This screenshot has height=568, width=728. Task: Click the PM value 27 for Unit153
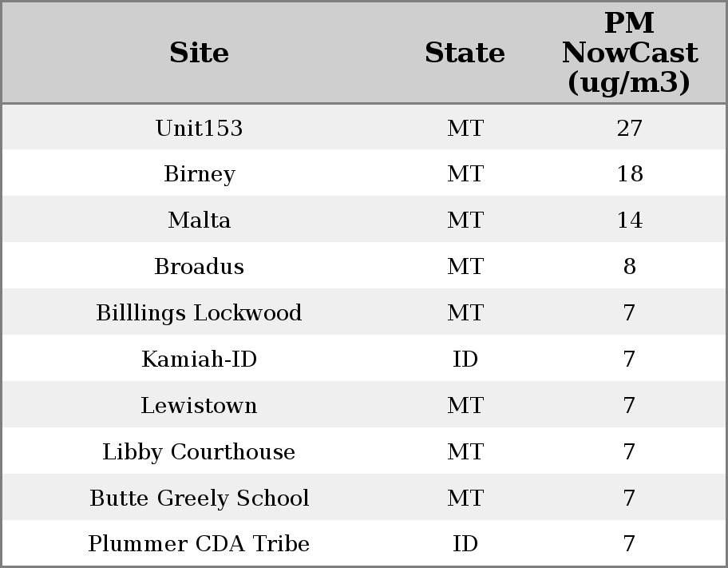pyautogui.click(x=629, y=129)
